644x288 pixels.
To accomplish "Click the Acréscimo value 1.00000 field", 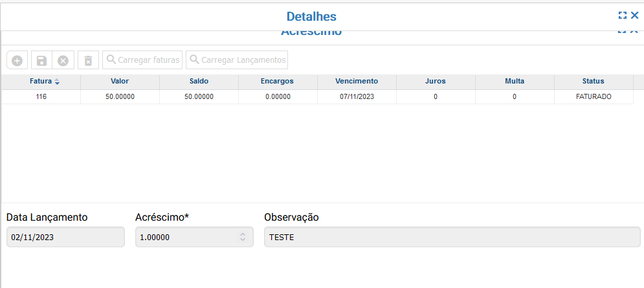I will 184,238.
